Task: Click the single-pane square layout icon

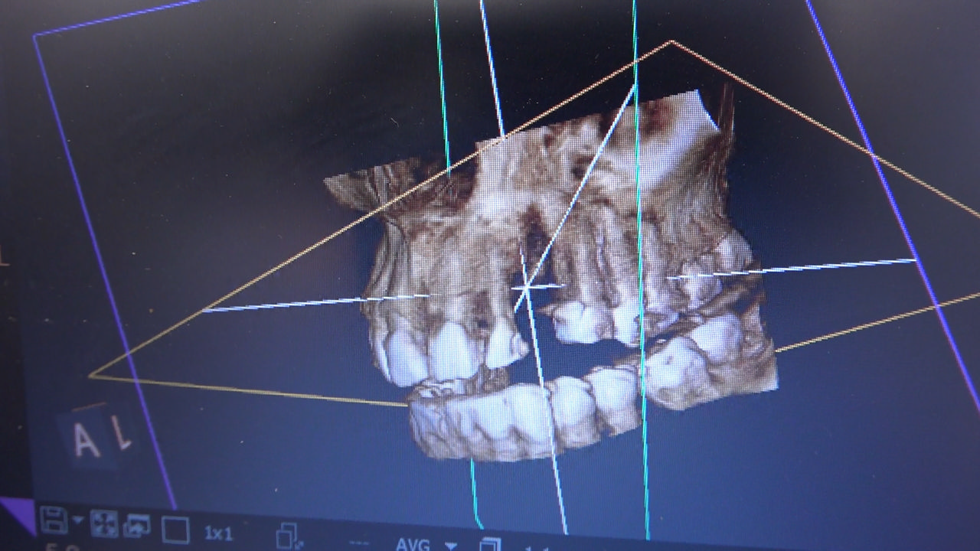Action: pos(175,530)
